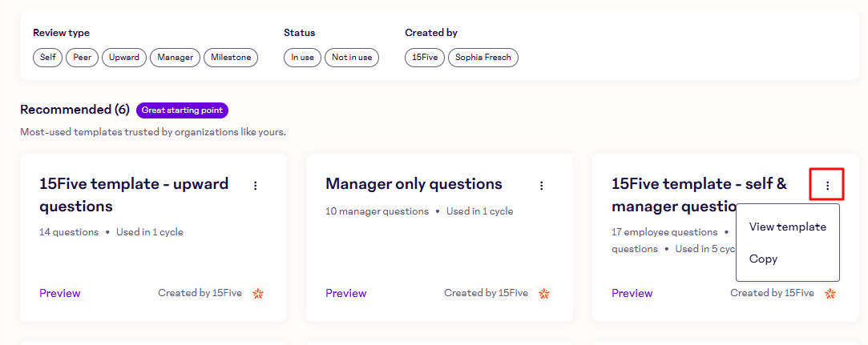Enable the Manager review type filter
This screenshot has width=868, height=345.
175,58
